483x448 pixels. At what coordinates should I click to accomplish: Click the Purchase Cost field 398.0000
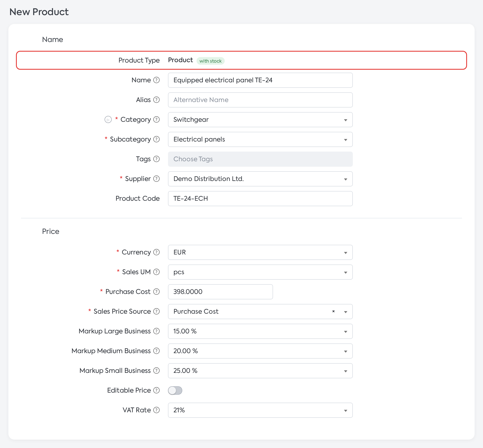(x=220, y=292)
